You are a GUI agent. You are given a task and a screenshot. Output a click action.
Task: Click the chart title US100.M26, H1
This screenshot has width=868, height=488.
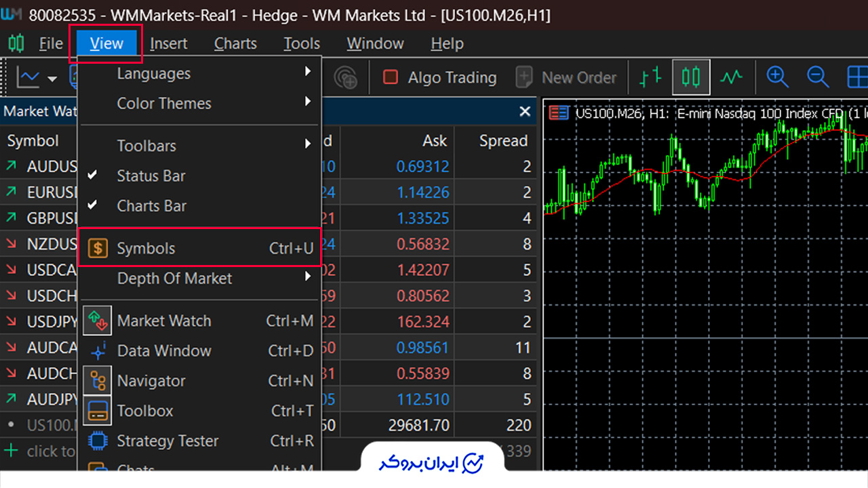(x=622, y=114)
